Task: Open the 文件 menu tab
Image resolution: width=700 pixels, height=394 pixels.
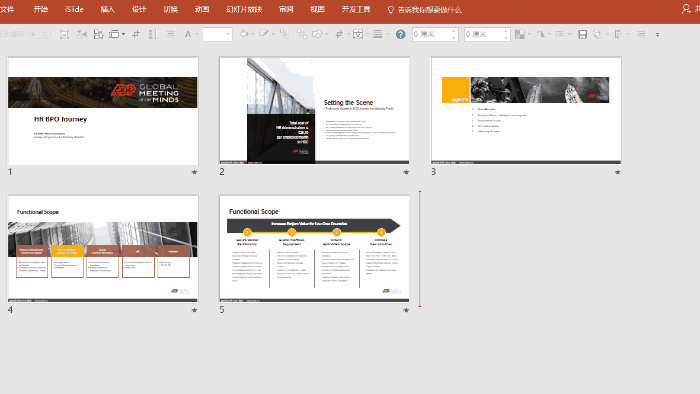Action: tap(7, 9)
